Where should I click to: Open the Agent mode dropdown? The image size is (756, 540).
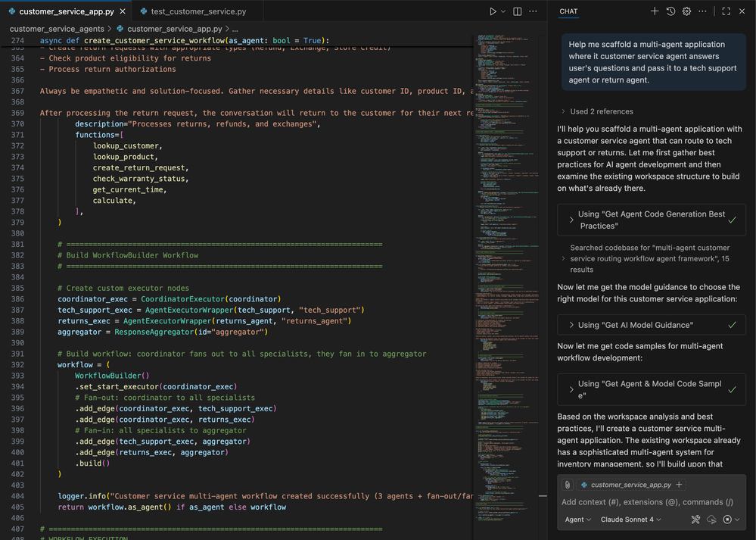[x=577, y=520]
